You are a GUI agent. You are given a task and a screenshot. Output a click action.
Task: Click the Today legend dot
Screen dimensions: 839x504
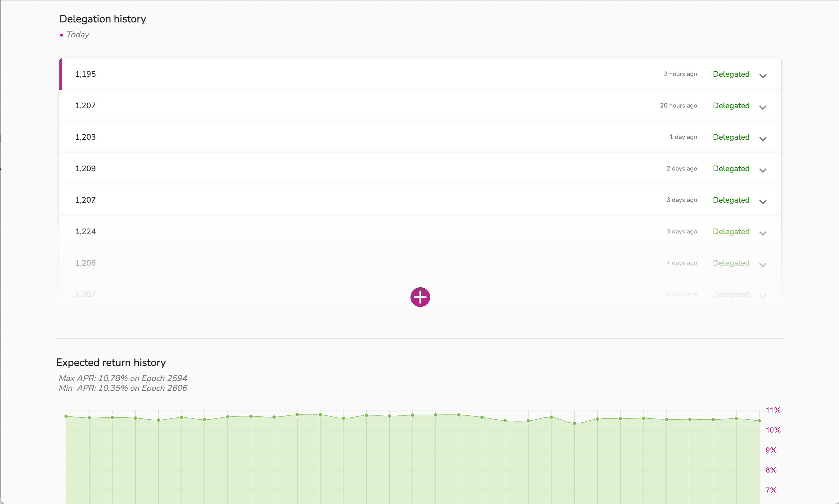pyautogui.click(x=61, y=35)
